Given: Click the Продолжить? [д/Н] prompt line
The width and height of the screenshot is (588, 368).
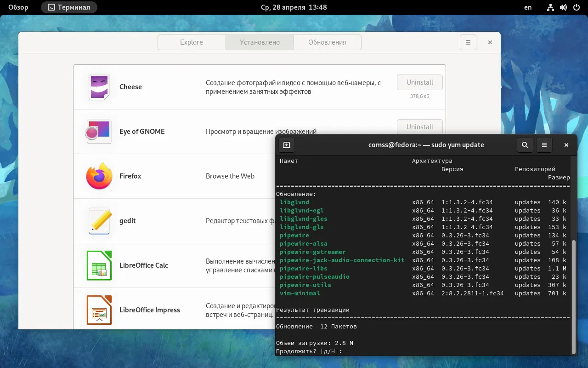Looking at the screenshot, I should (x=309, y=351).
